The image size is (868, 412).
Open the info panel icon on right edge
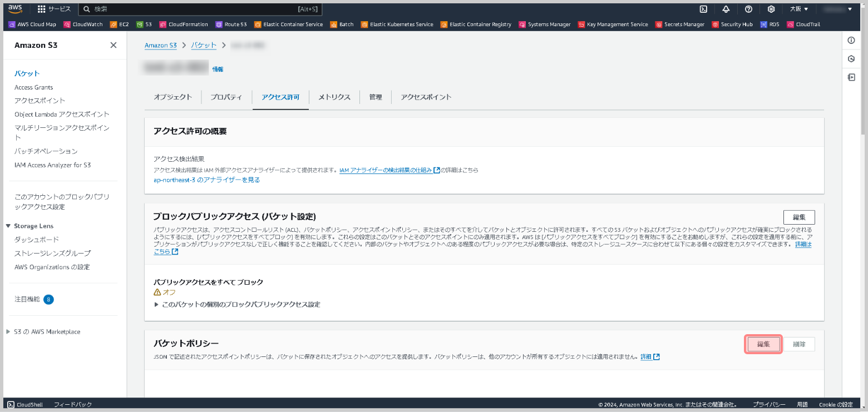[x=851, y=41]
